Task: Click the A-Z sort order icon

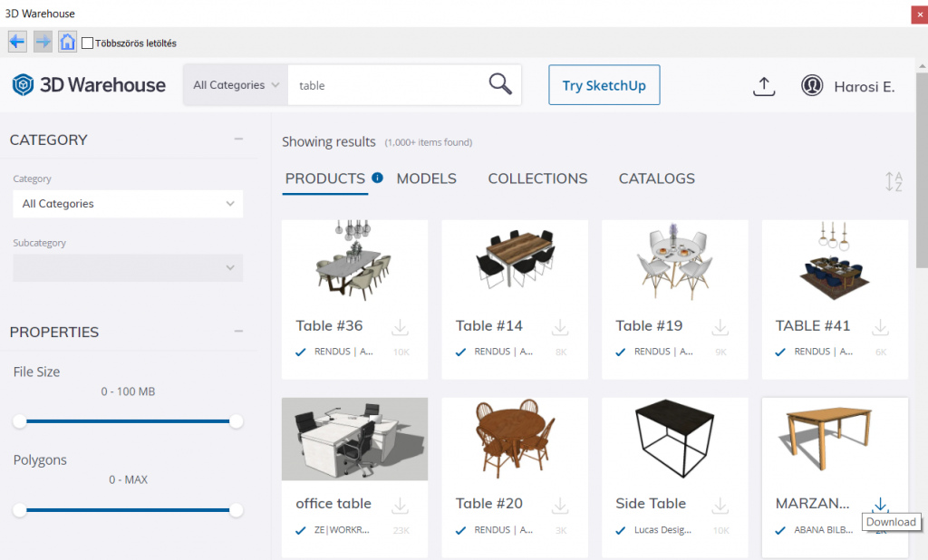Action: click(x=894, y=181)
